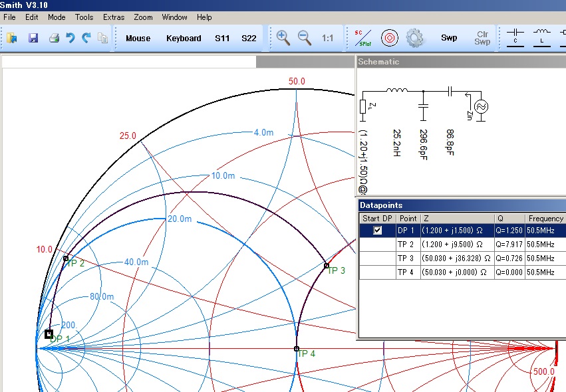Click the red concentric circles icon
Viewport: 566px width, 392px height.
389,38
